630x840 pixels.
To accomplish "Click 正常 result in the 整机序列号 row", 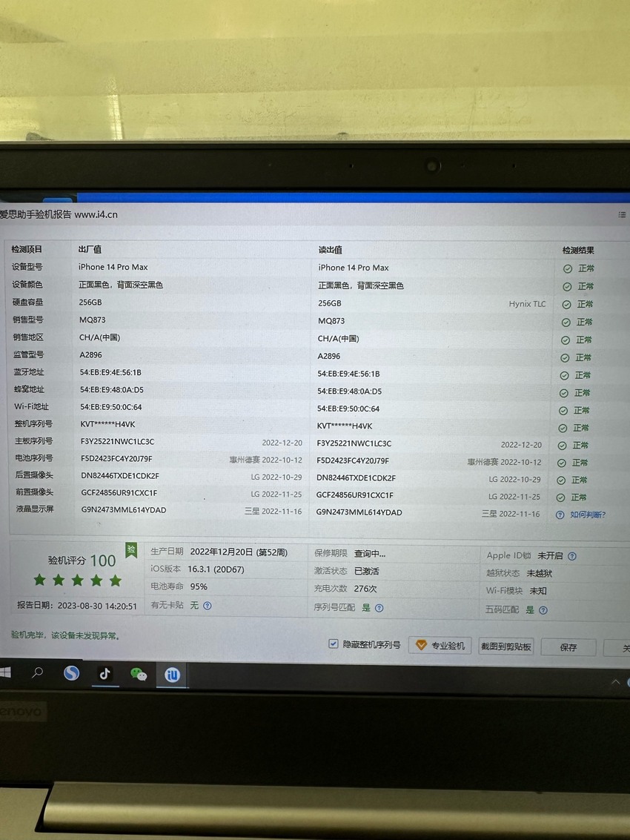I will click(581, 428).
